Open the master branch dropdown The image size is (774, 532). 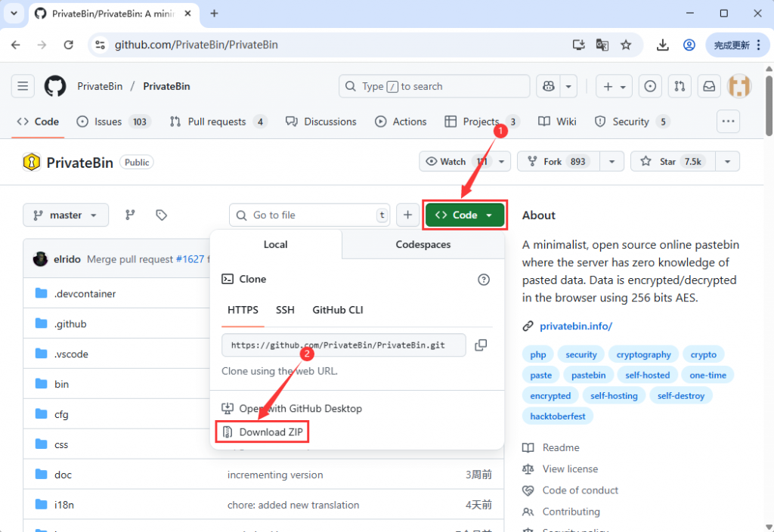click(x=66, y=215)
